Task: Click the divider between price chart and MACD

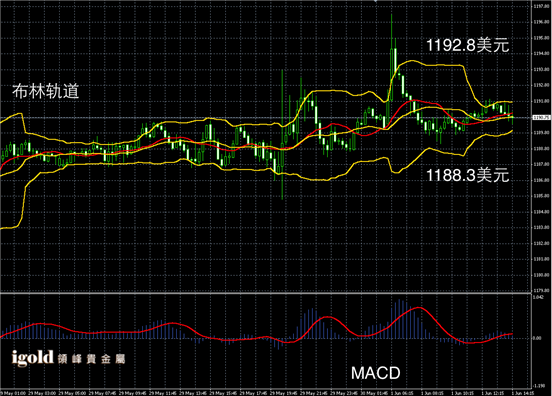Action: click(x=265, y=293)
